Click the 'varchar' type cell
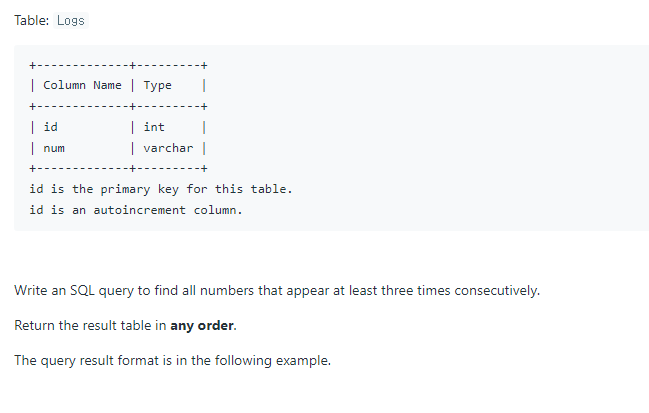649x413 pixels. pos(168,148)
